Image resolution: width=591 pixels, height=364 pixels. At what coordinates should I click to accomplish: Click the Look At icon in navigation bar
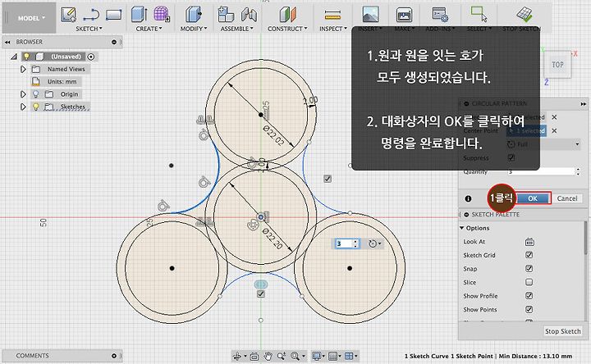(254, 356)
